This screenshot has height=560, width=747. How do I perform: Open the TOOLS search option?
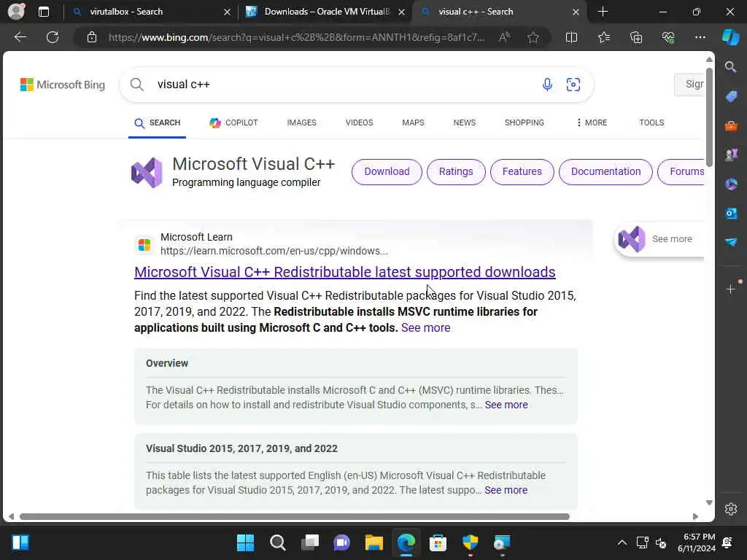(651, 122)
